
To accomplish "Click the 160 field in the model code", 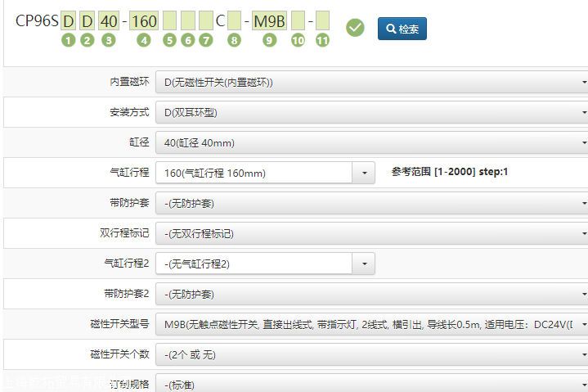I will 144,21.
